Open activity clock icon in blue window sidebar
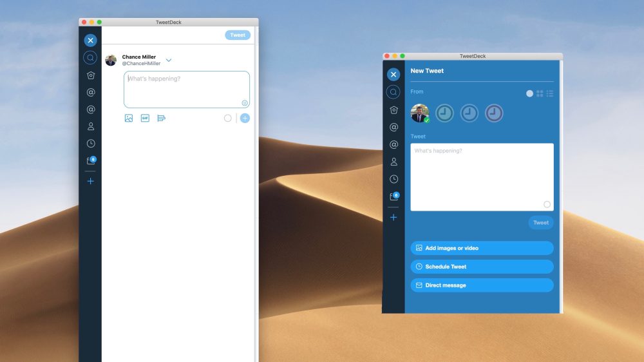Viewport: 644px width, 362px height. [394, 179]
